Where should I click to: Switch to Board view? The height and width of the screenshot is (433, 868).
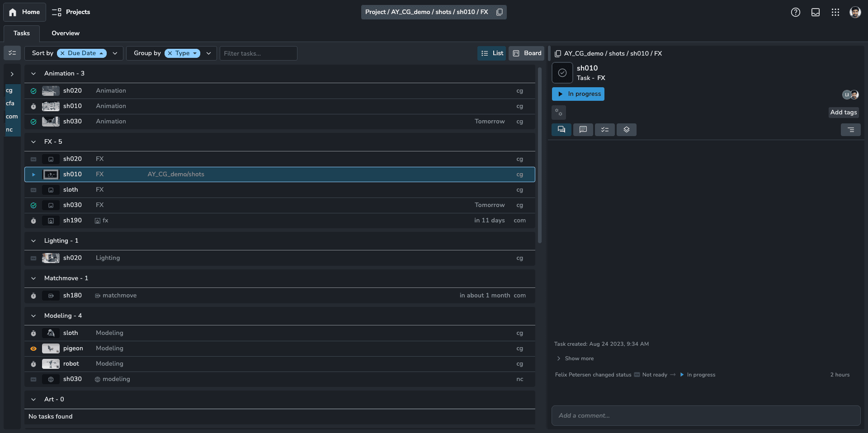pos(527,53)
